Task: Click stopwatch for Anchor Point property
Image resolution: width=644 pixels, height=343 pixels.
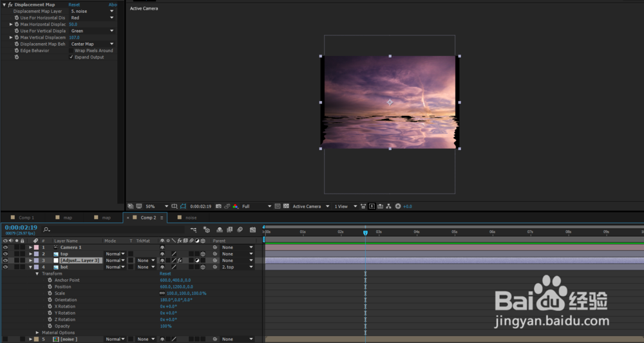Action: 50,280
